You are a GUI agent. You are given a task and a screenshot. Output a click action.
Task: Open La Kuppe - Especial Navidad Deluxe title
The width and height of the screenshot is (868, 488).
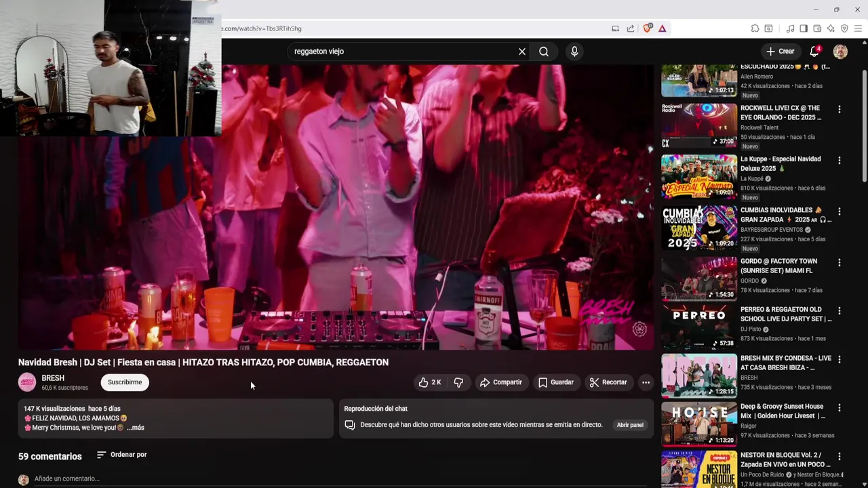click(x=781, y=163)
